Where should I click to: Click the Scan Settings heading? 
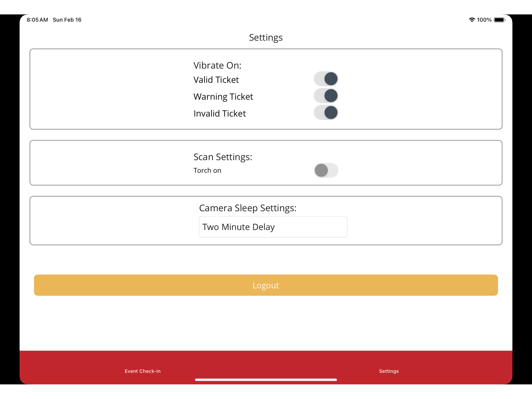pyautogui.click(x=223, y=157)
